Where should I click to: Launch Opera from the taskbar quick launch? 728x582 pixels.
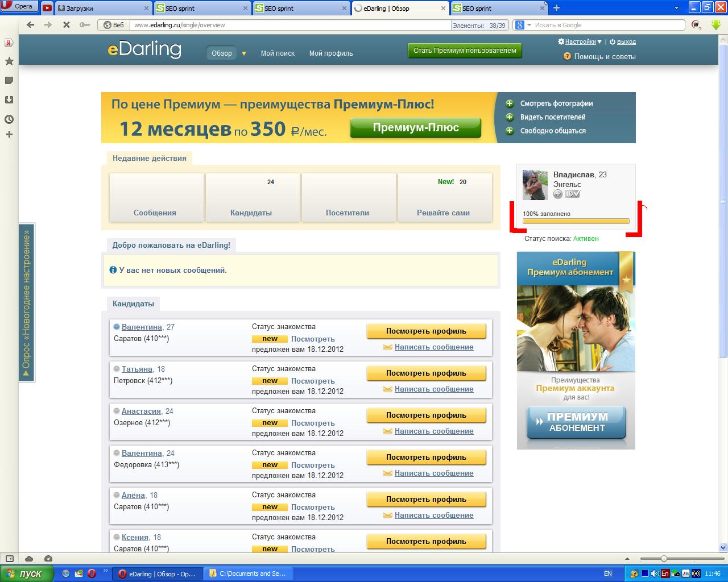click(x=92, y=573)
